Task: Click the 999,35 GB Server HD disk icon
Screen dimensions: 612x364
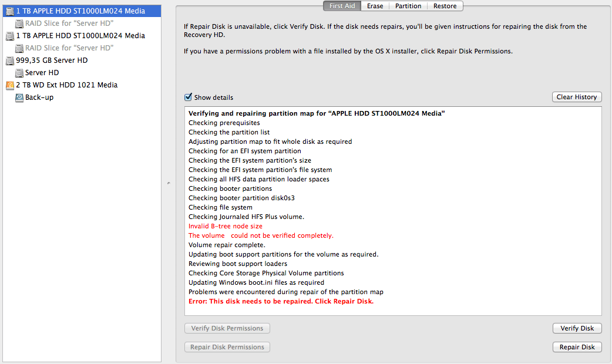Action: 10,60
